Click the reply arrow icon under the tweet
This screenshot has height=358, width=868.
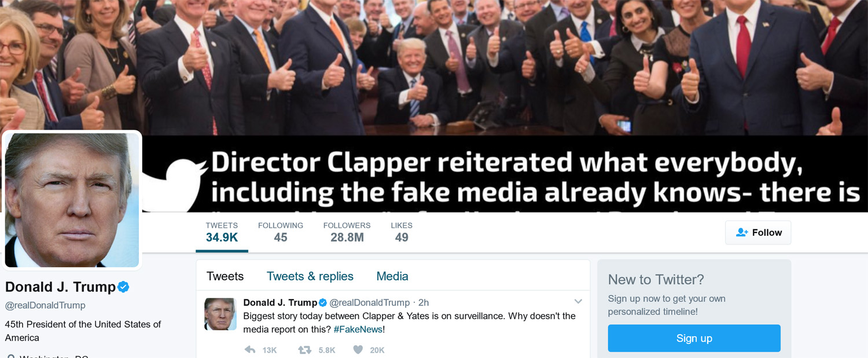click(250, 350)
